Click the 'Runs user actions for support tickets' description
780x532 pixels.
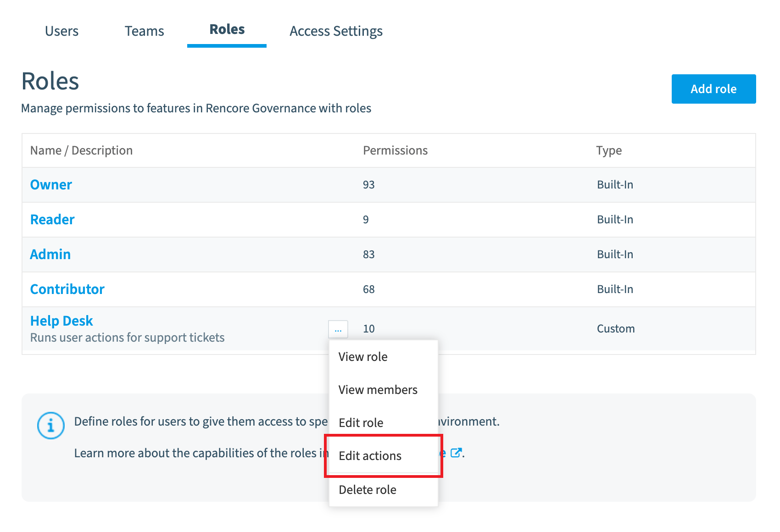128,338
